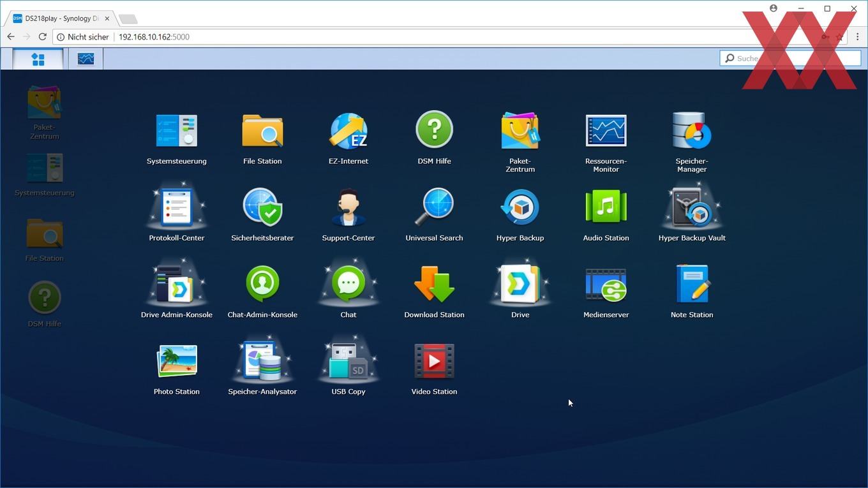The width and height of the screenshot is (868, 488).
Task: Click the browser address bar URL
Action: tap(154, 37)
